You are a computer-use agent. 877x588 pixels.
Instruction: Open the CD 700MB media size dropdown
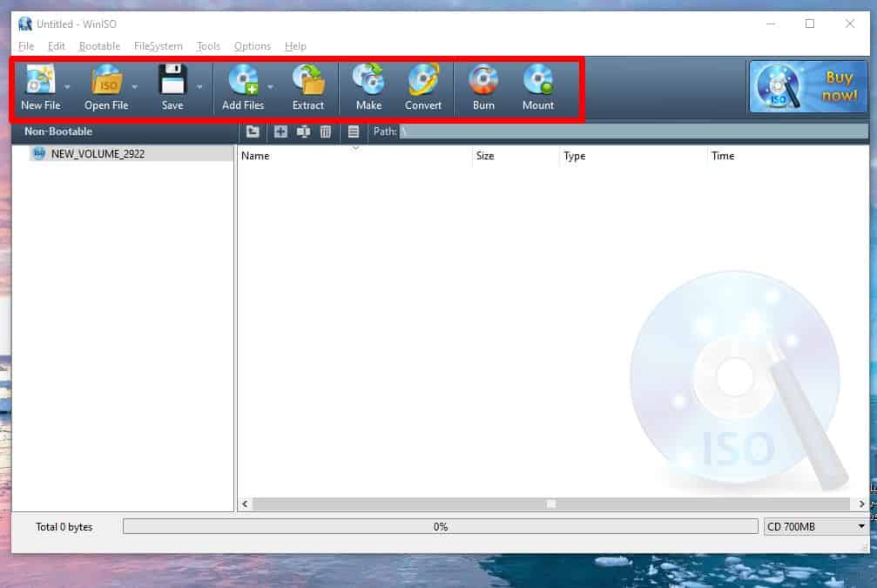click(x=861, y=526)
